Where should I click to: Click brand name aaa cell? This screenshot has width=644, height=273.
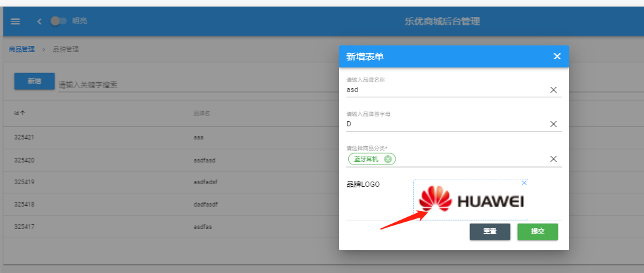(x=198, y=137)
